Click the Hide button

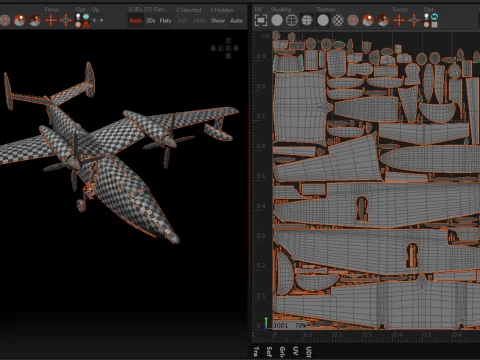199,21
